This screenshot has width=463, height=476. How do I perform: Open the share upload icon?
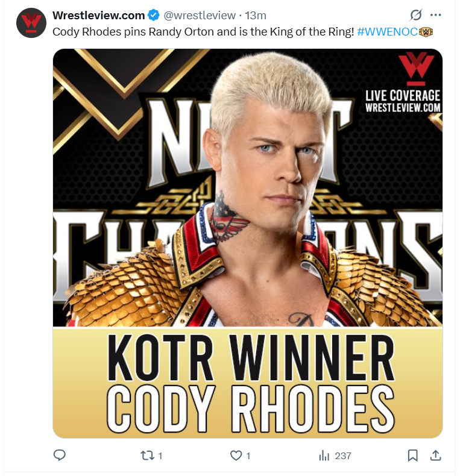tap(436, 455)
